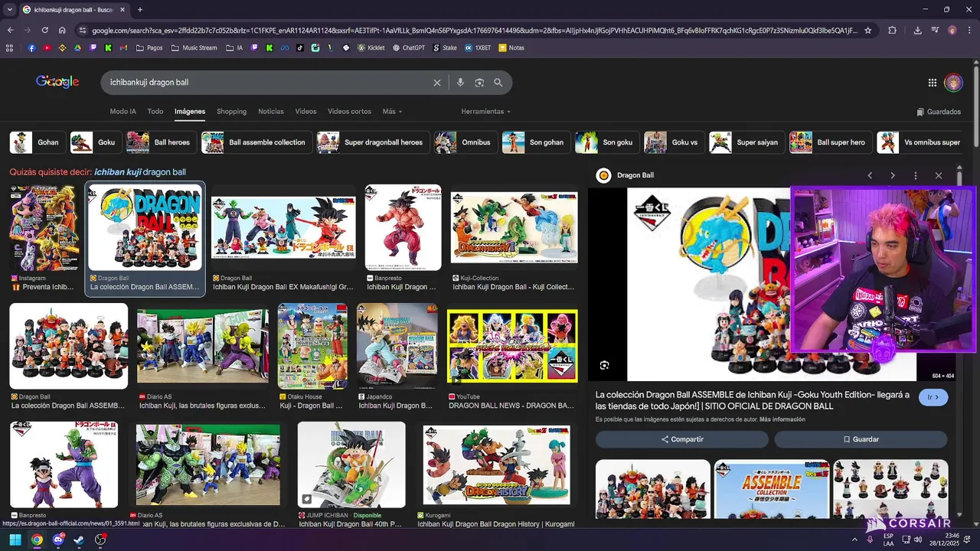Open the Extensions puzzle icon

pyautogui.click(x=892, y=31)
